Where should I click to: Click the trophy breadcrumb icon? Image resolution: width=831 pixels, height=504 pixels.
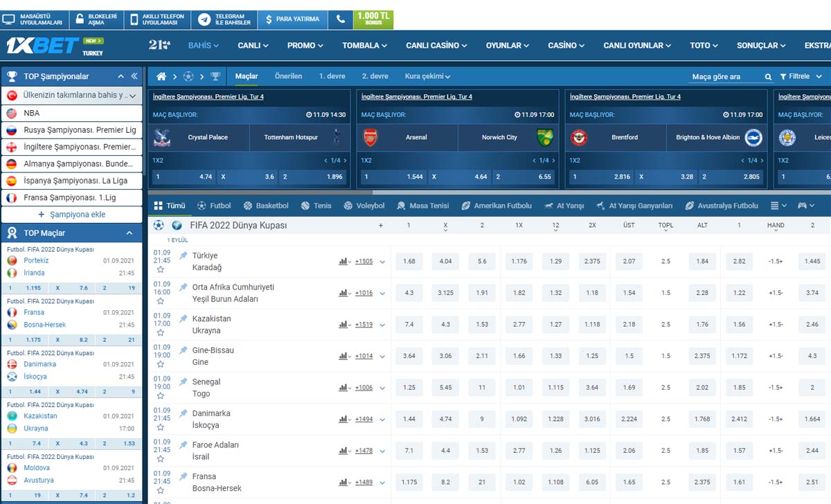pyautogui.click(x=215, y=76)
